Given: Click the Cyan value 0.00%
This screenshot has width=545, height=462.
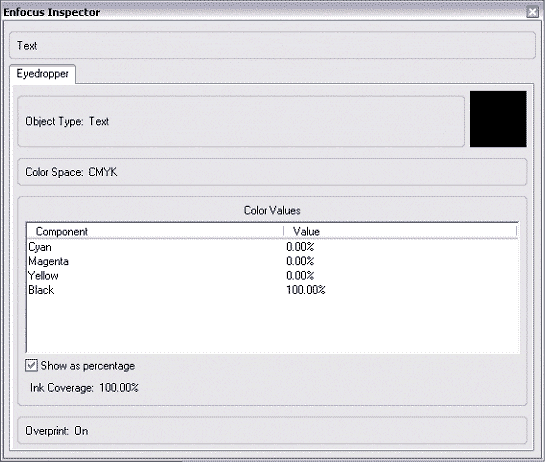Looking at the screenshot, I should pyautogui.click(x=300, y=247).
